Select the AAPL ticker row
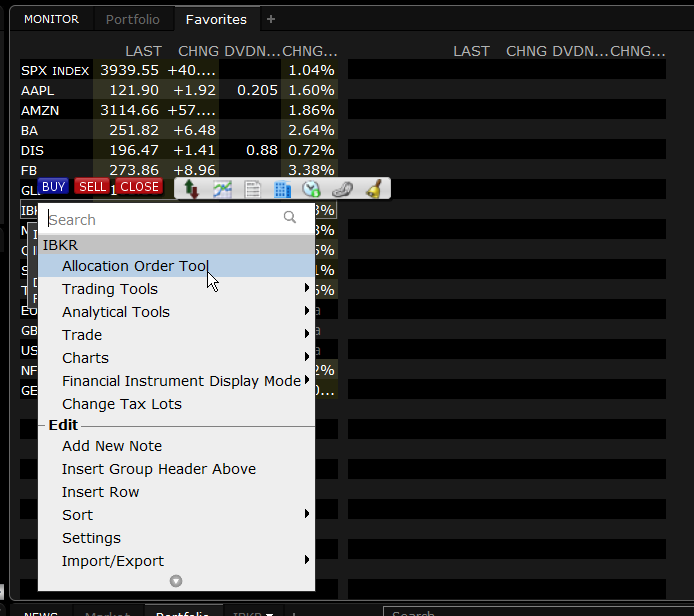The width and height of the screenshot is (694, 616). (x=179, y=90)
